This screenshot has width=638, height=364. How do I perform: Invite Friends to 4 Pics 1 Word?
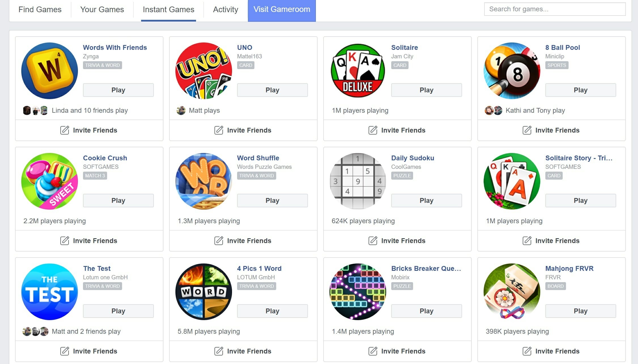coord(243,351)
